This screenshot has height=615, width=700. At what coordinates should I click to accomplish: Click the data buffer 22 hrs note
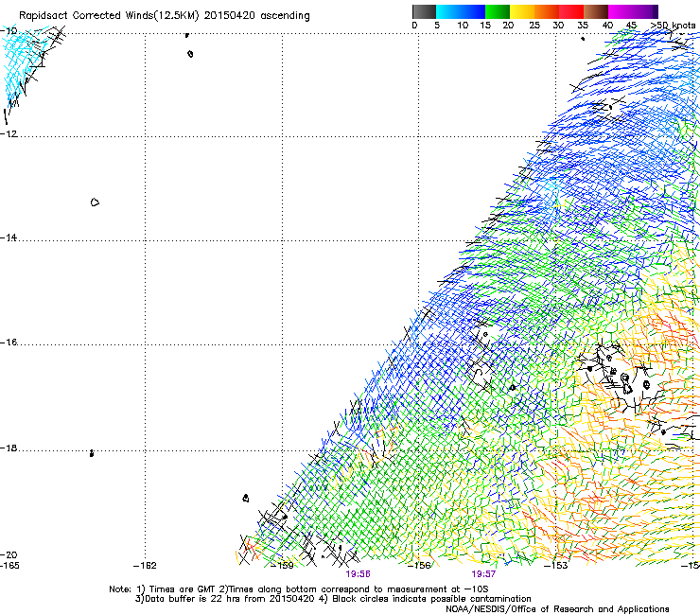click(225, 599)
